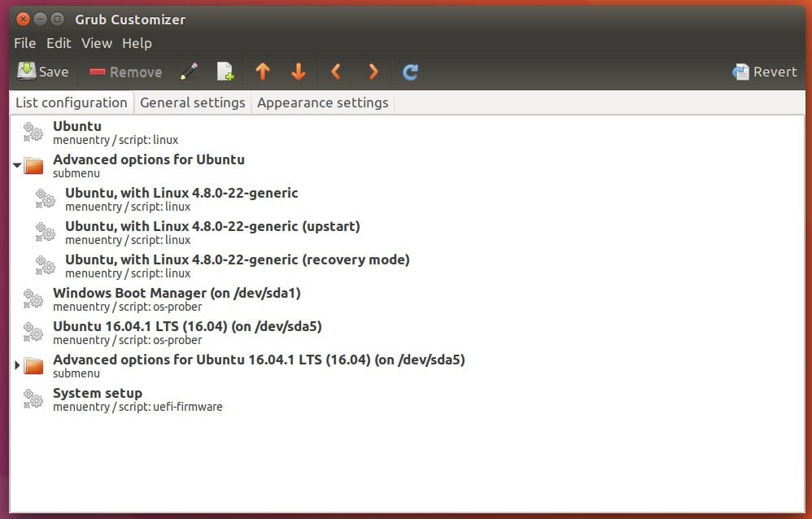Click gear icon beside Ubuntu 16.04.1 LTS entry
812x519 pixels.
point(33,332)
